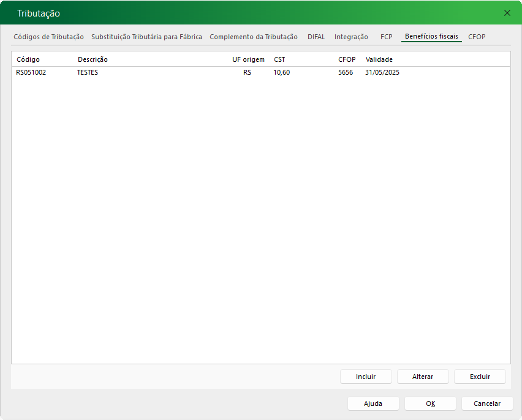
Task: Open the CFOP tab
Action: 477,37
